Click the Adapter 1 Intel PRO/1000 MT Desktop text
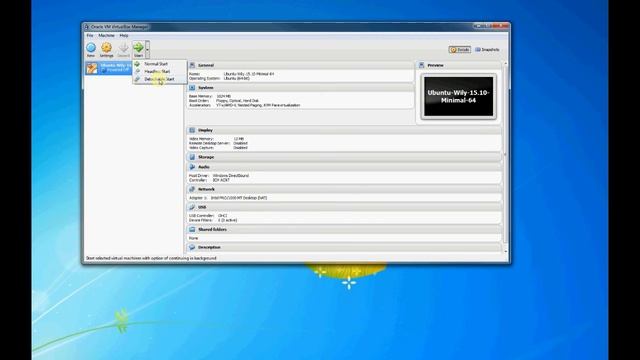The image size is (640, 360). (239, 198)
